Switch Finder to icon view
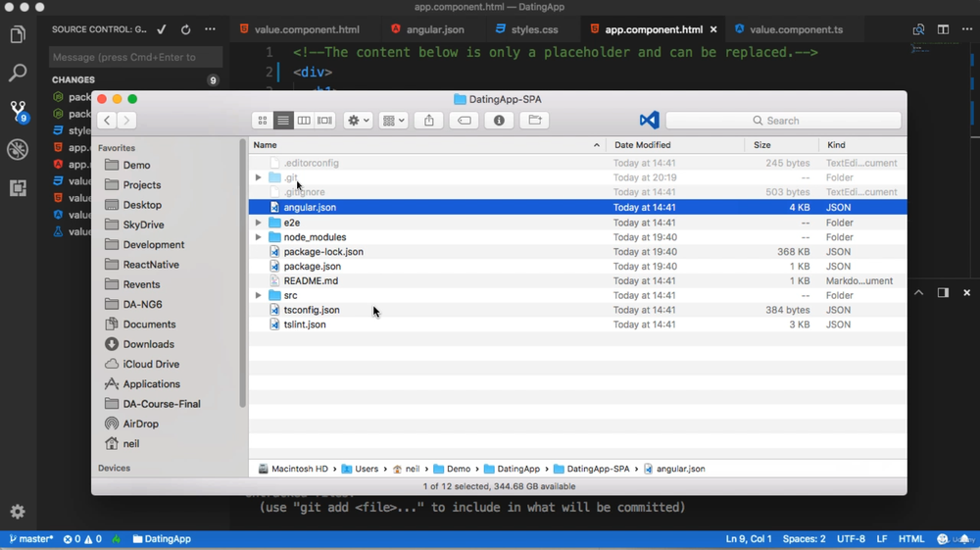 coord(263,120)
